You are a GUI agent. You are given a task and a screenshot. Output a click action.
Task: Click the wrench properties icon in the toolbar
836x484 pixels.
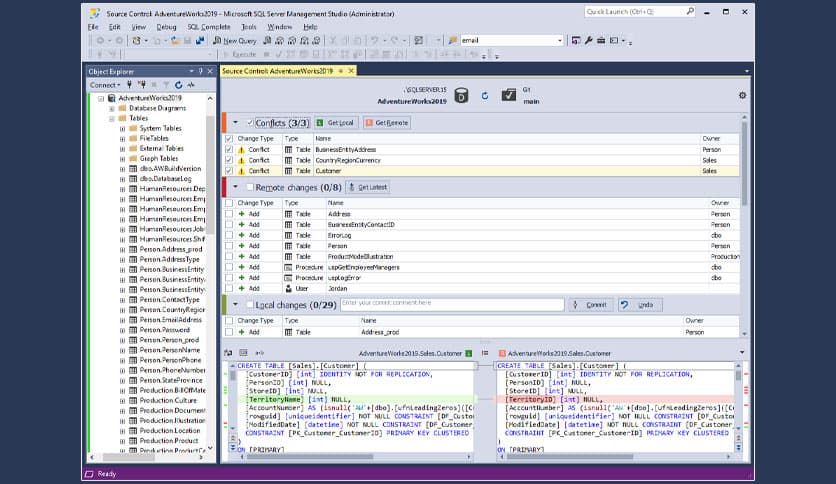[589, 41]
